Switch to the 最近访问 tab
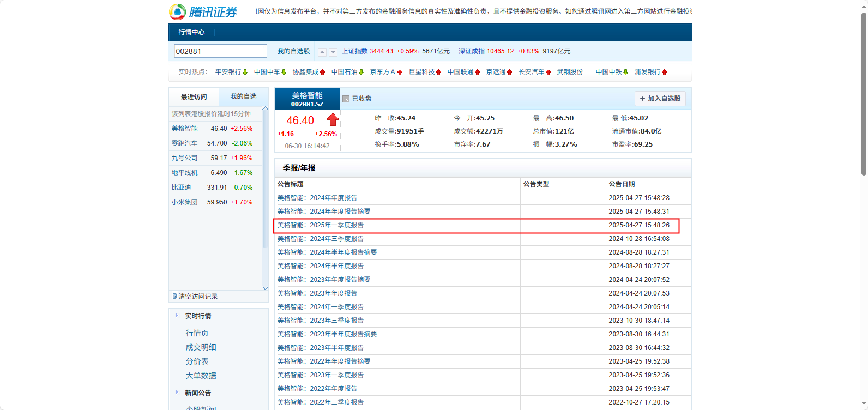This screenshot has height=410, width=868. click(194, 97)
